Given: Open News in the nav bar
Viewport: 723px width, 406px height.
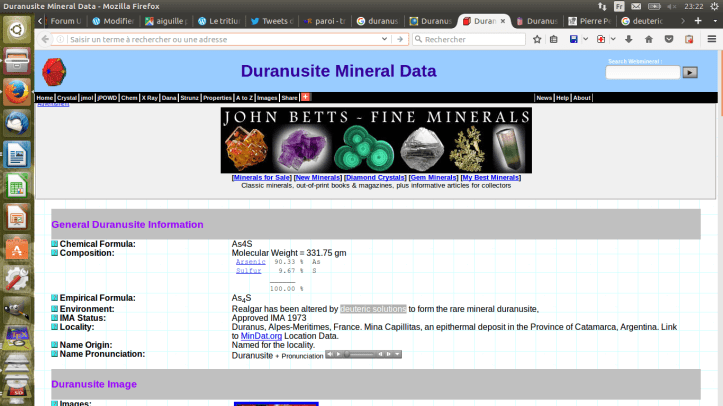Looking at the screenshot, I should 544,98.
